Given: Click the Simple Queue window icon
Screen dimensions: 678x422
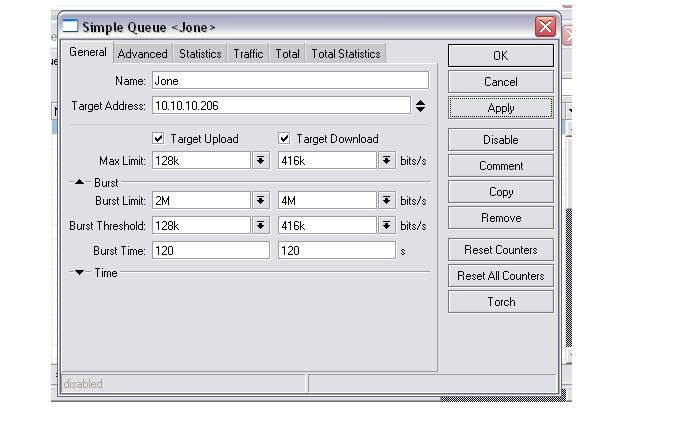Looking at the screenshot, I should click(70, 26).
